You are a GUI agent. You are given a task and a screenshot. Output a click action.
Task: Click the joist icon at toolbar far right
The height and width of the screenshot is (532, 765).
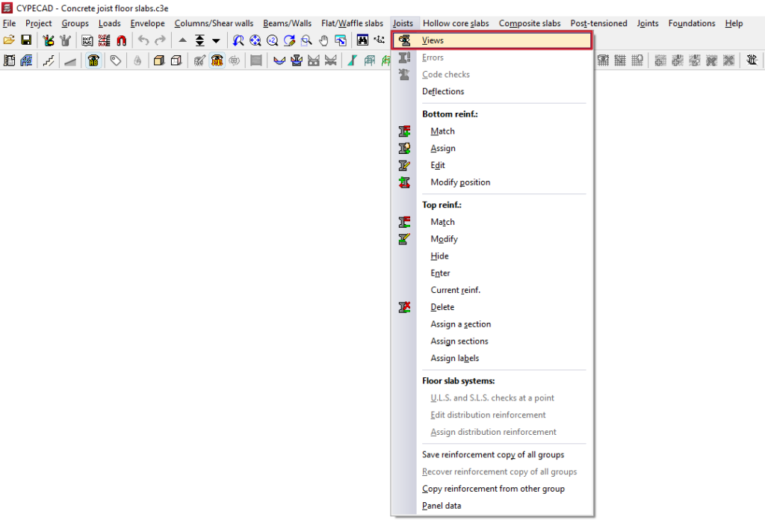tap(752, 61)
